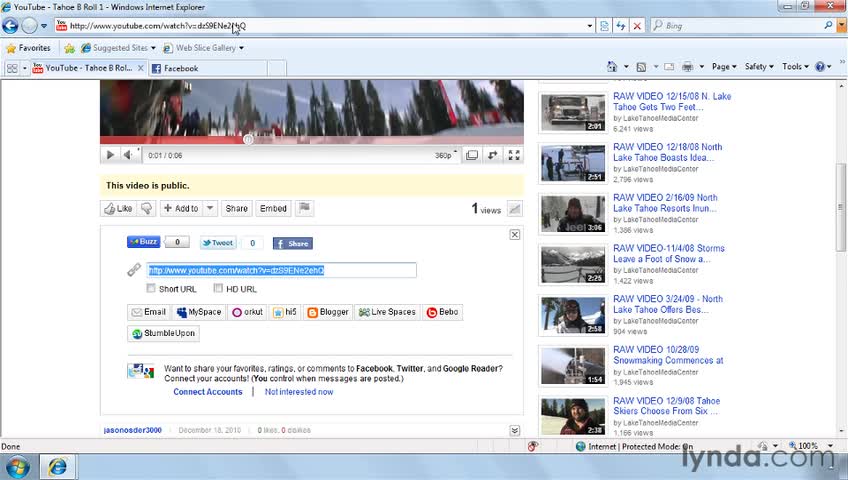
Task: Open a new blank tab
Action: coord(276,68)
